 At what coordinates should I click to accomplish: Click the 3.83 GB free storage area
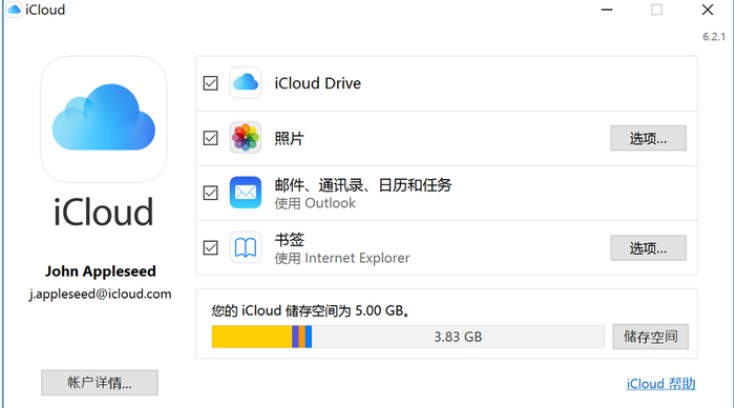tap(458, 337)
